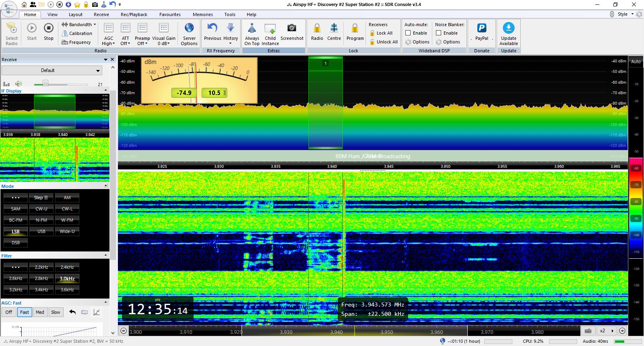Take a Screenshot with the camera icon
Image resolution: width=644 pixels, height=346 pixels.
point(292,32)
